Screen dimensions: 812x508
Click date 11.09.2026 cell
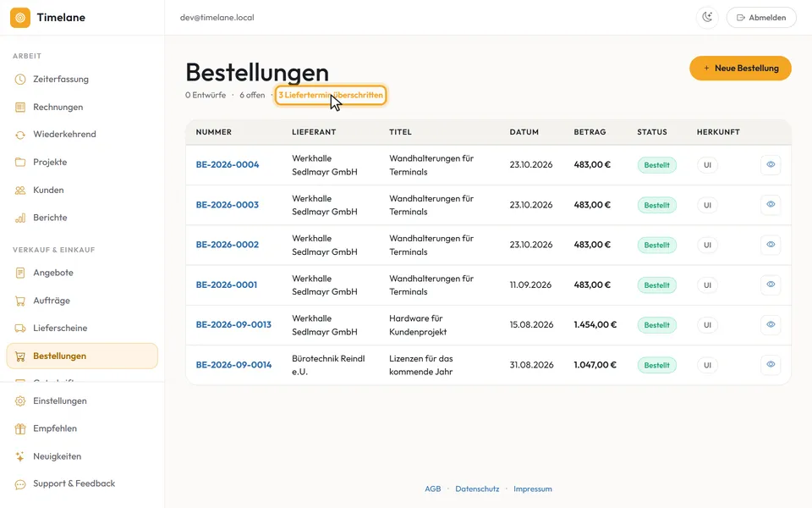530,284
